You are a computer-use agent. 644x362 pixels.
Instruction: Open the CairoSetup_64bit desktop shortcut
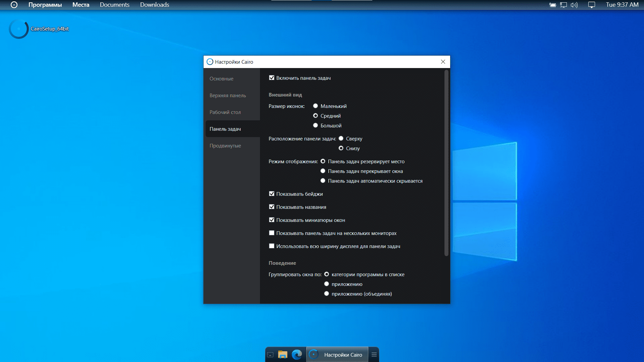point(19,29)
